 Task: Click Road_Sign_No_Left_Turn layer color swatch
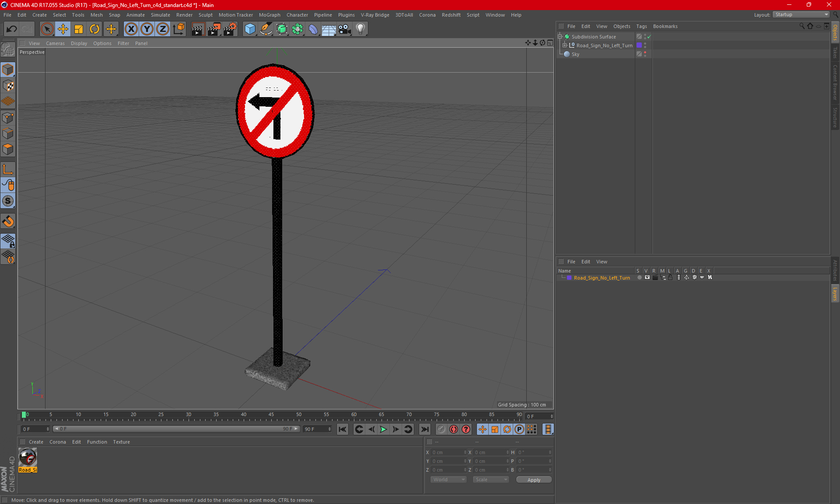[x=569, y=278]
